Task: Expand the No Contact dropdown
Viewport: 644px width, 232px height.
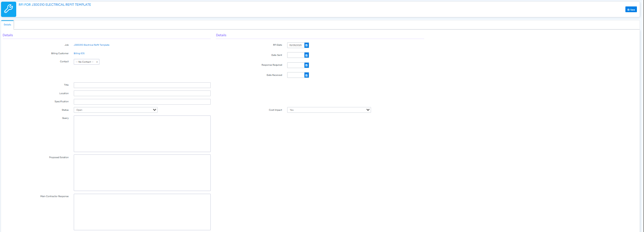Action: [x=87, y=62]
